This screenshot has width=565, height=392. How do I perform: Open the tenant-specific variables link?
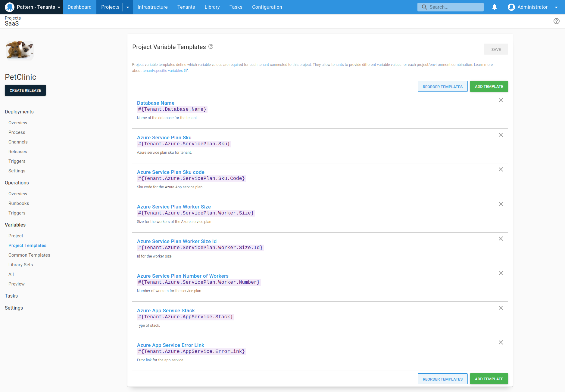click(x=163, y=71)
